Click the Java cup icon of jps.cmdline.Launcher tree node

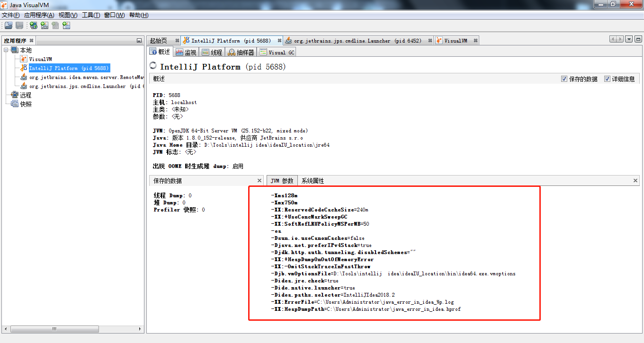(x=24, y=86)
